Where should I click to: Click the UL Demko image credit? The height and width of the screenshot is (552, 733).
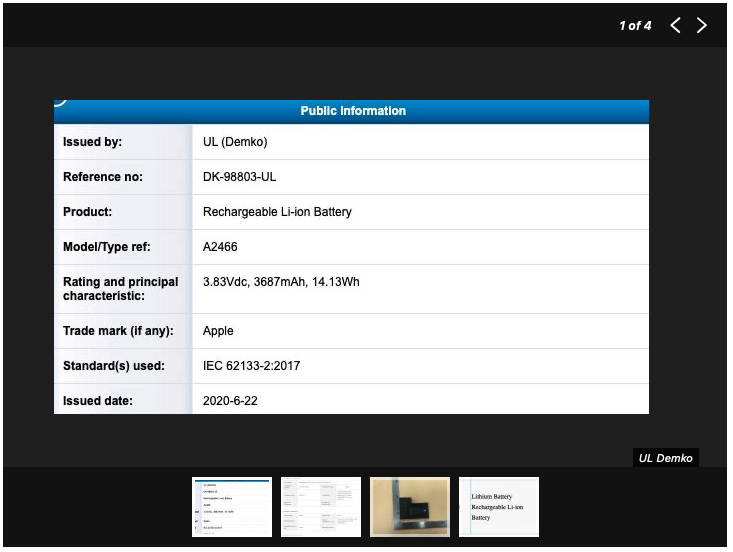coord(666,458)
